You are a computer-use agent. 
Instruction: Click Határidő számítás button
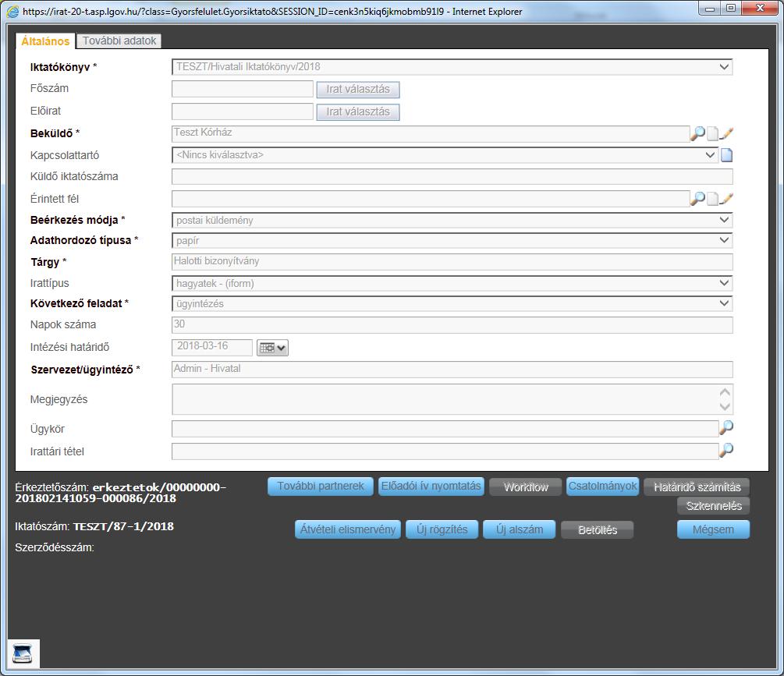(x=697, y=487)
